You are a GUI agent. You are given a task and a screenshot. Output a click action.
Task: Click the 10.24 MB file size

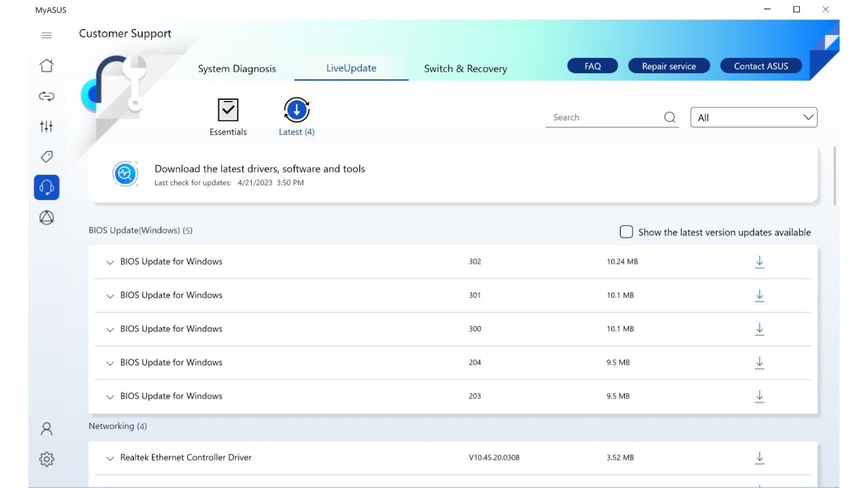[x=622, y=261]
